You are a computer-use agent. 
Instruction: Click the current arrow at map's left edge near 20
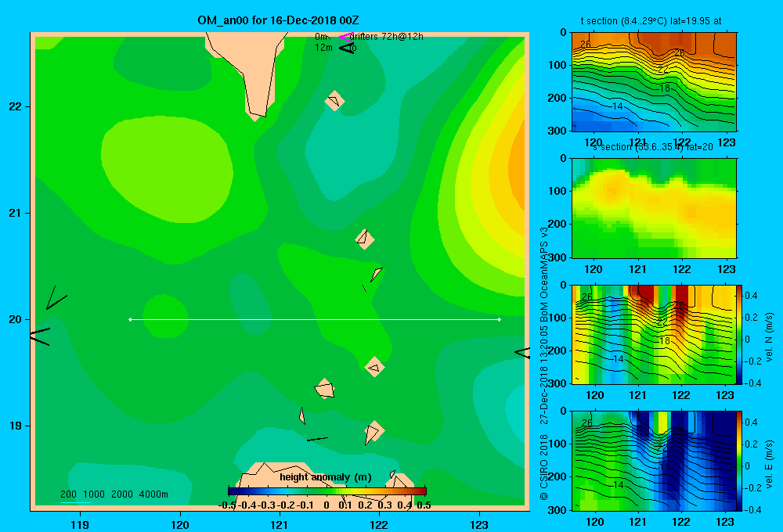[x=40, y=336]
